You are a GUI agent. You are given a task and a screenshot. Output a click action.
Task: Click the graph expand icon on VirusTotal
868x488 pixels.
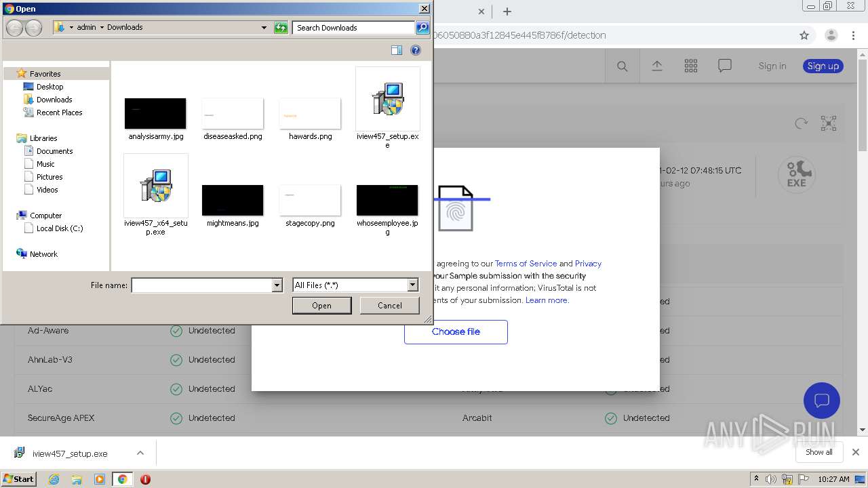[829, 123]
